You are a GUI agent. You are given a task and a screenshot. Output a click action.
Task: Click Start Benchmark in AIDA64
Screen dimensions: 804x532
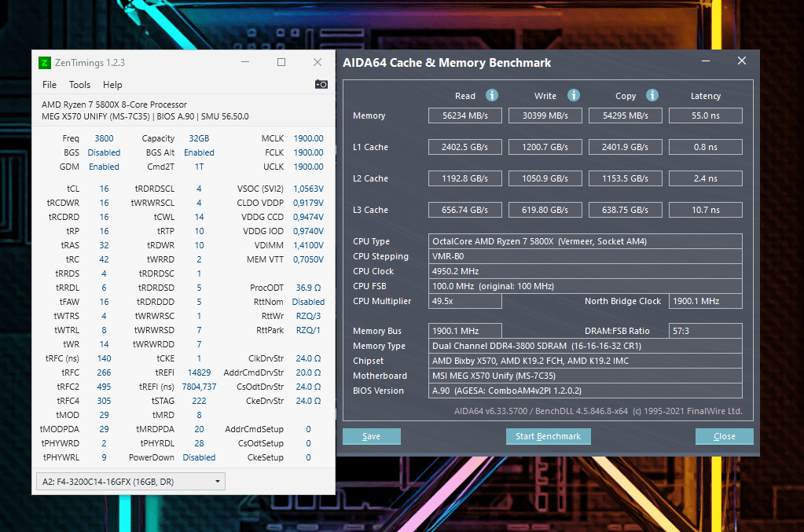[x=548, y=436]
